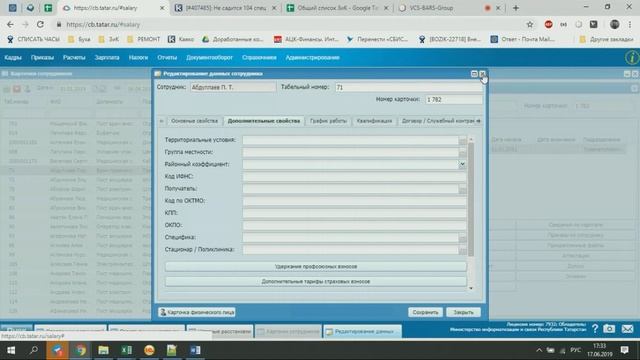Open Дополнительные тарифы страховых взносов
Screen dimensions: 640x360
316,282
